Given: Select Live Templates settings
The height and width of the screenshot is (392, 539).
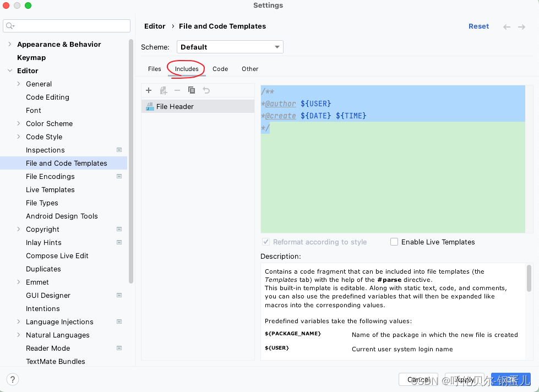Looking at the screenshot, I should tap(50, 190).
